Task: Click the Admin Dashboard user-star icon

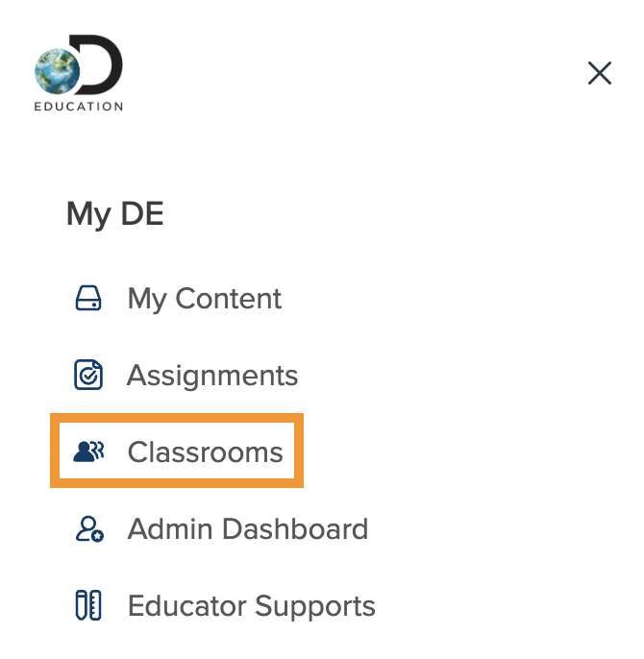Action: click(x=89, y=528)
